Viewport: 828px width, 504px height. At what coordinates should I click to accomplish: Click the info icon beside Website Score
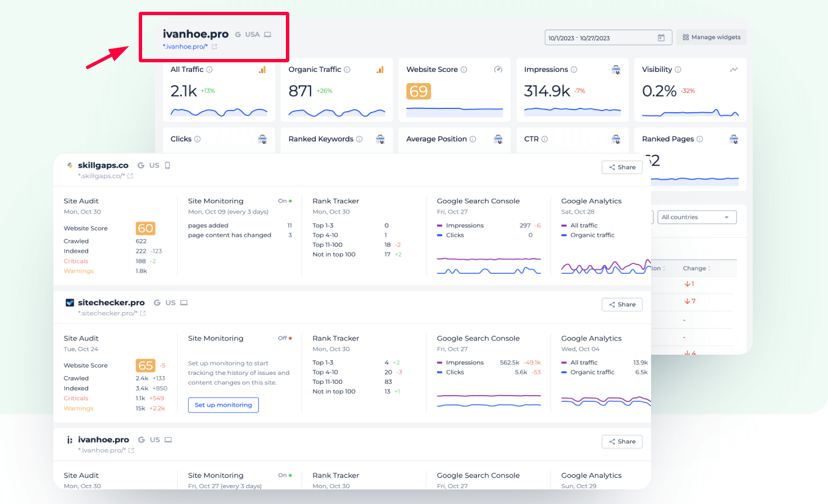[x=464, y=70]
